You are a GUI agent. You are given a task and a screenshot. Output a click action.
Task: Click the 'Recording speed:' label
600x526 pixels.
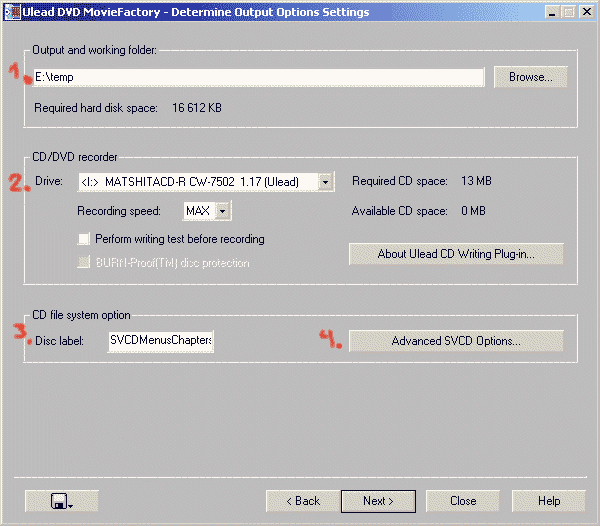point(119,211)
